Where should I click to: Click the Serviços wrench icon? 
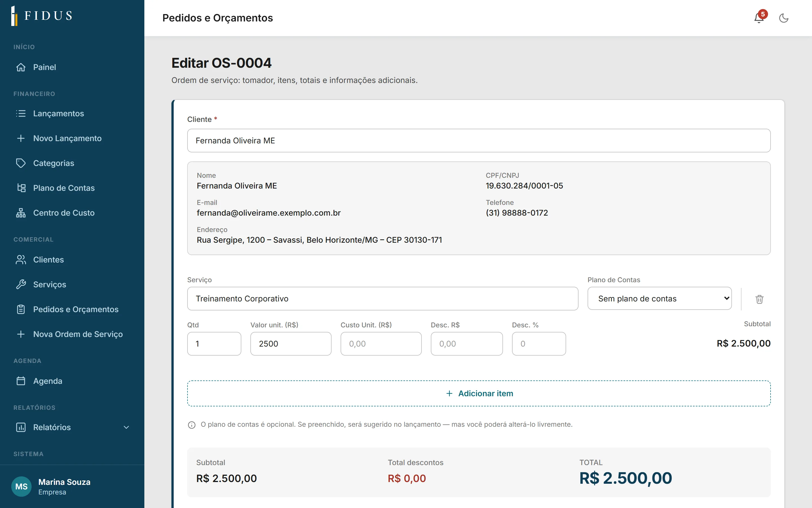[21, 284]
